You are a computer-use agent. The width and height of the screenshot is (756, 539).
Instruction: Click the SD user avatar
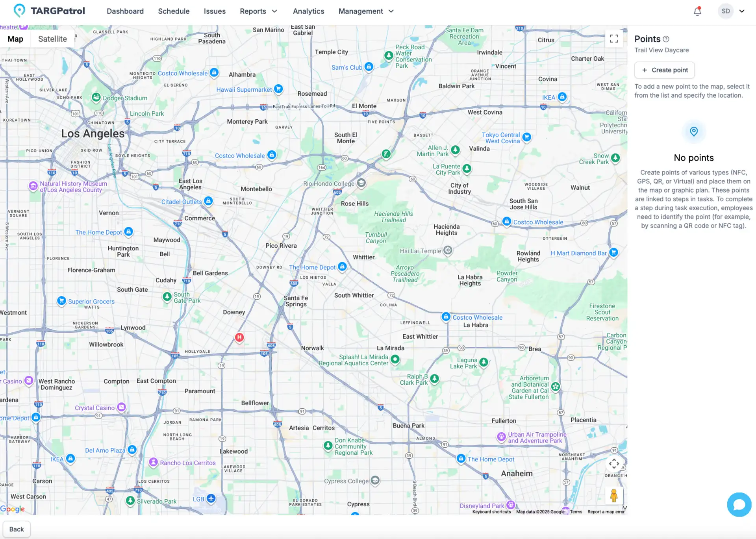tap(726, 11)
